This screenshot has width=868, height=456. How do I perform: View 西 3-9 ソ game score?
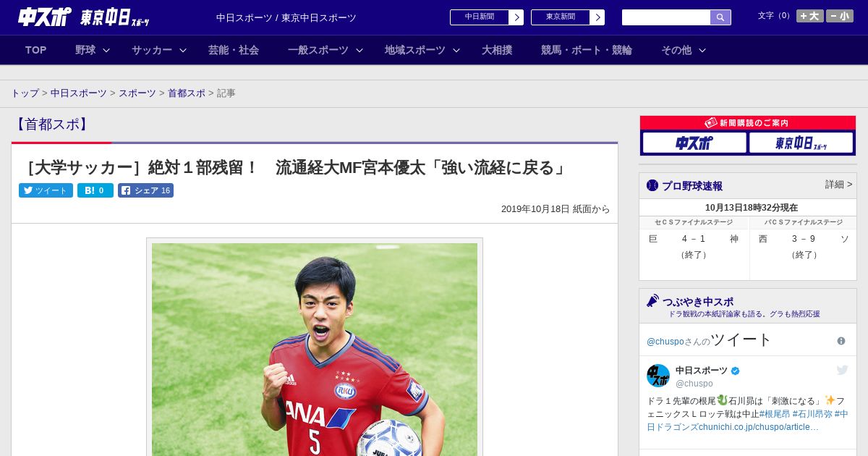click(x=804, y=239)
